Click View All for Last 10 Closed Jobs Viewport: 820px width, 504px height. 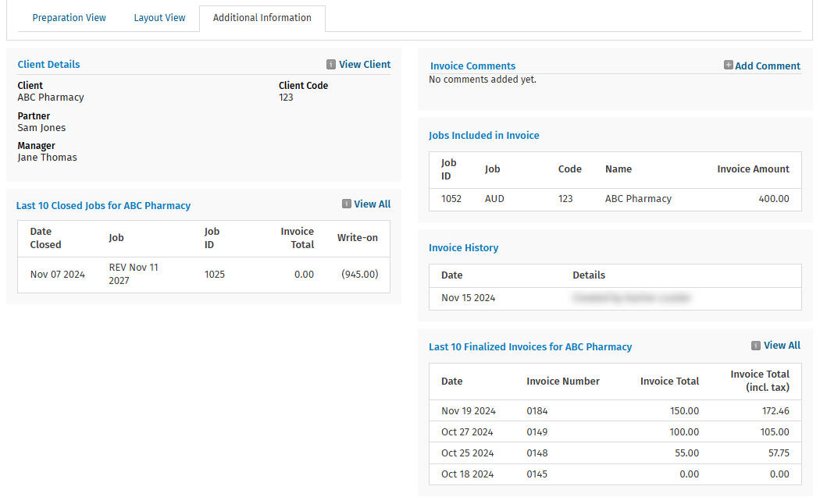372,204
